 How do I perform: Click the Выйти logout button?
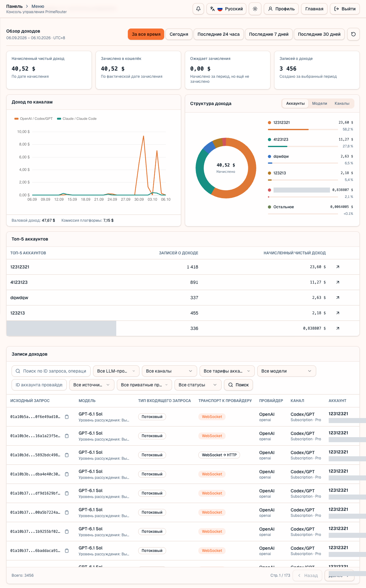point(345,9)
